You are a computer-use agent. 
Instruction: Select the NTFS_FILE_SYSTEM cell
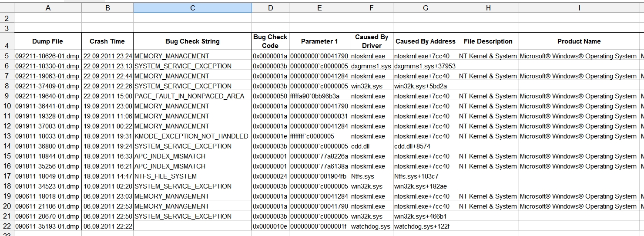coord(166,176)
